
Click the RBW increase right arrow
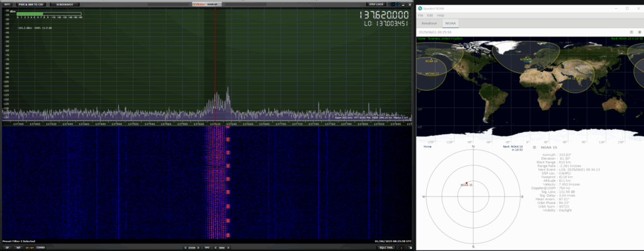(228, 248)
